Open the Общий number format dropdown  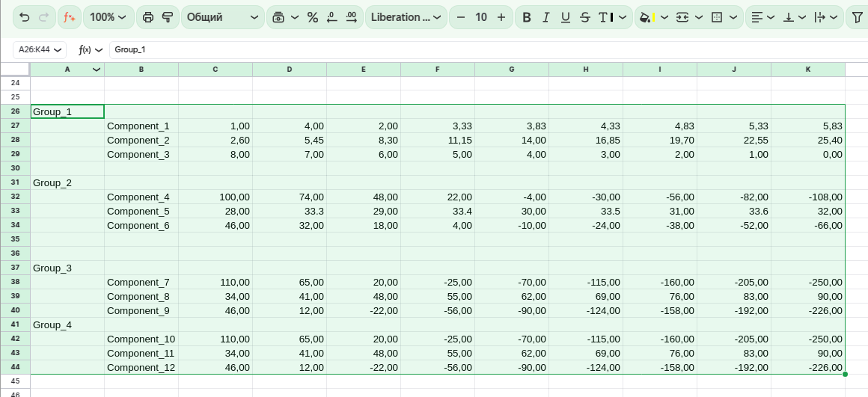click(222, 17)
